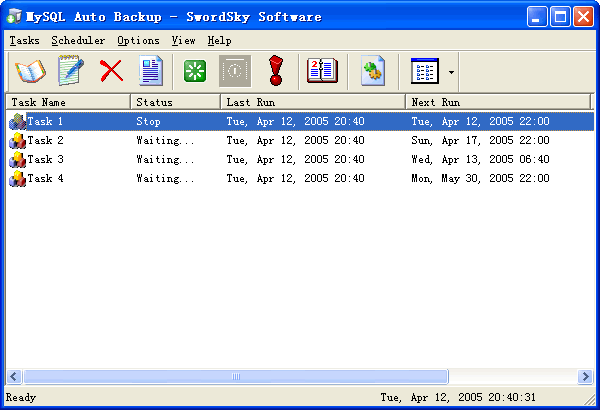
Task: Click the calendar book scheduler icon
Action: 322,71
